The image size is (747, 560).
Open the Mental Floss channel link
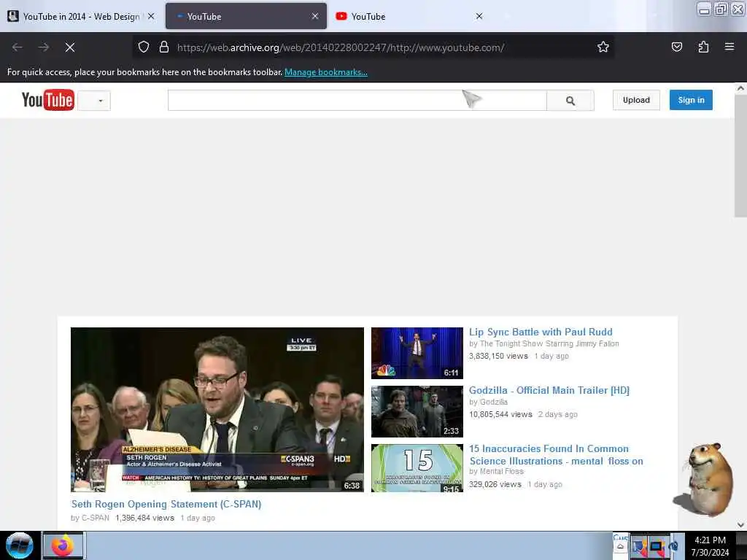[x=502, y=472]
